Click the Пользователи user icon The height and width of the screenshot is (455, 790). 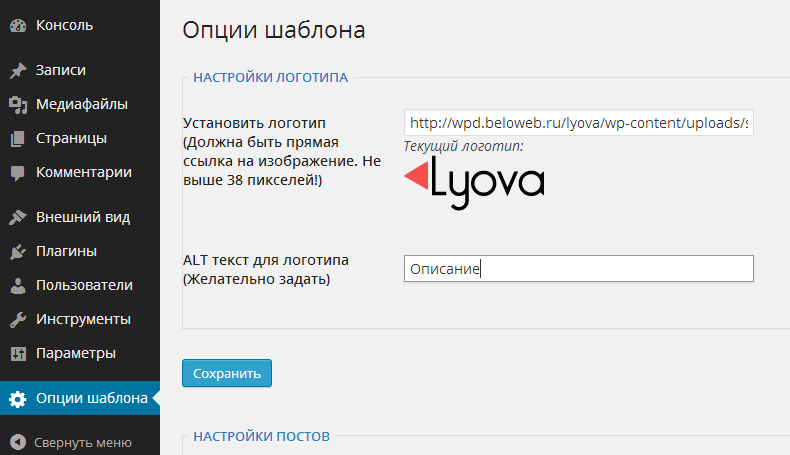pos(17,286)
